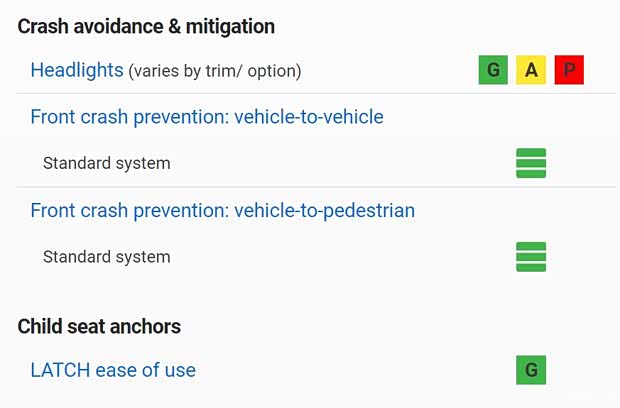
Task: Click the green G headlight rating icon
Action: 493,70
